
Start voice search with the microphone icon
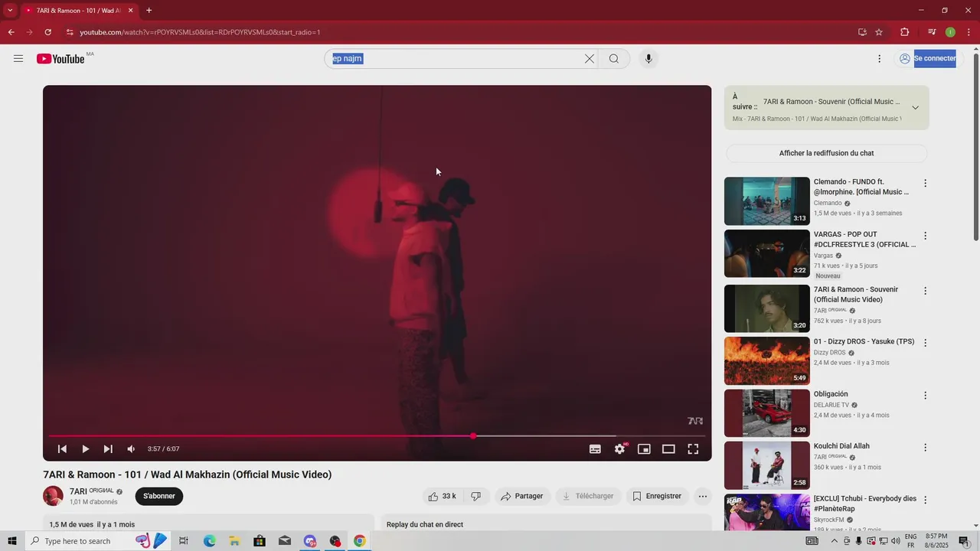pyautogui.click(x=648, y=59)
